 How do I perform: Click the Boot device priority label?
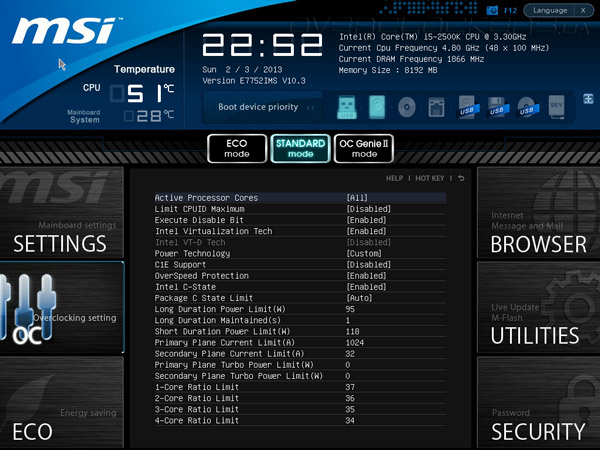pos(258,107)
